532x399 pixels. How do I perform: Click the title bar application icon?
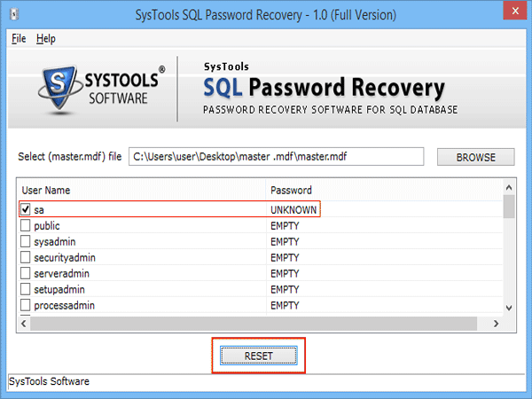tap(14, 14)
